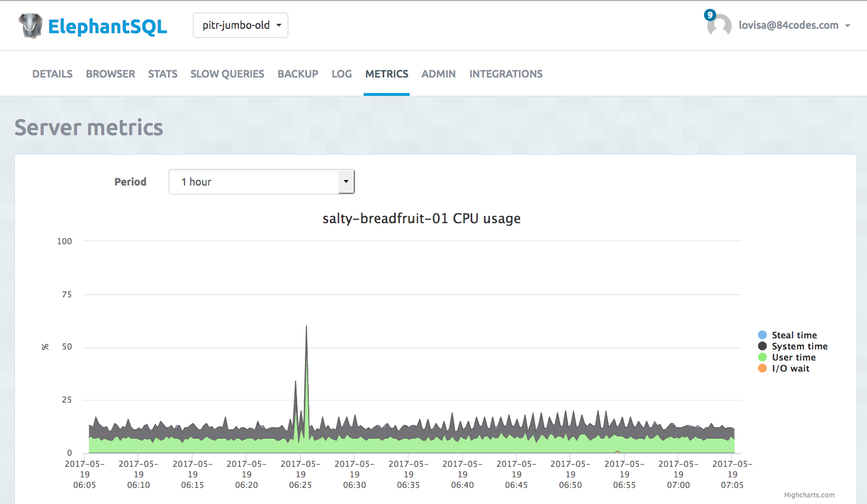The width and height of the screenshot is (867, 504).
Task: Click the User time green legend marker
Action: coord(762,357)
